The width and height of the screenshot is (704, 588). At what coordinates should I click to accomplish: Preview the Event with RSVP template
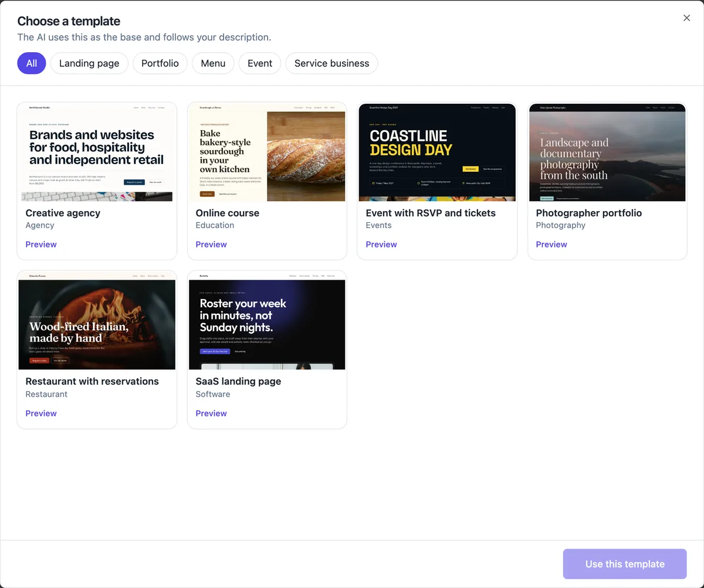pyautogui.click(x=381, y=244)
